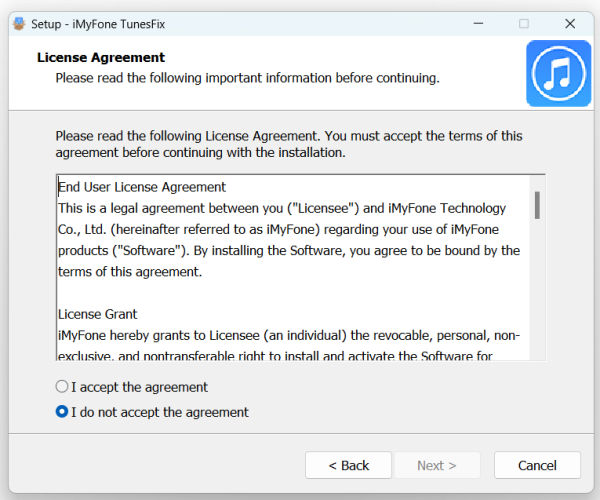Close the Setup window
The width and height of the screenshot is (600, 500).
(570, 24)
